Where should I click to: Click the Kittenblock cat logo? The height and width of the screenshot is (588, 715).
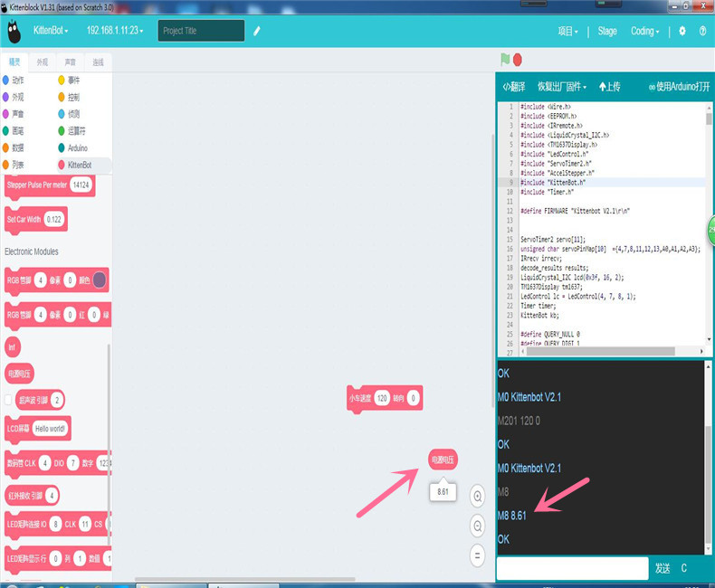coord(13,32)
